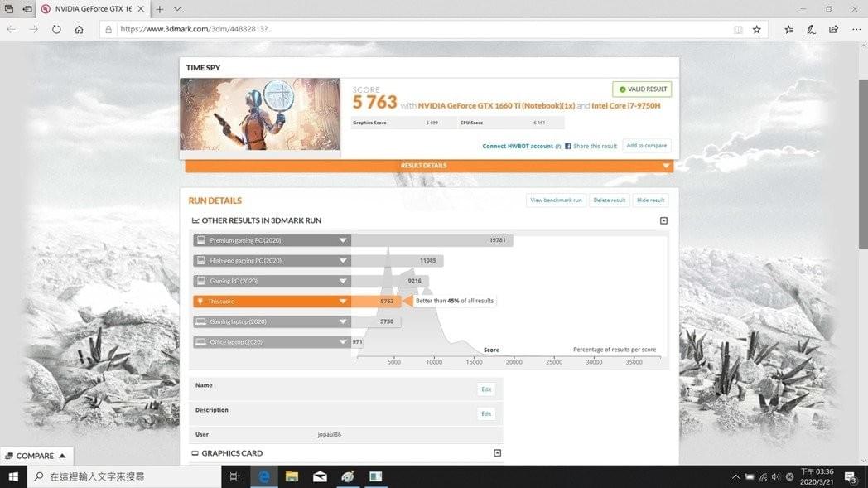Click the Add to compare button
Image resolution: width=868 pixels, height=488 pixels.
click(x=647, y=146)
